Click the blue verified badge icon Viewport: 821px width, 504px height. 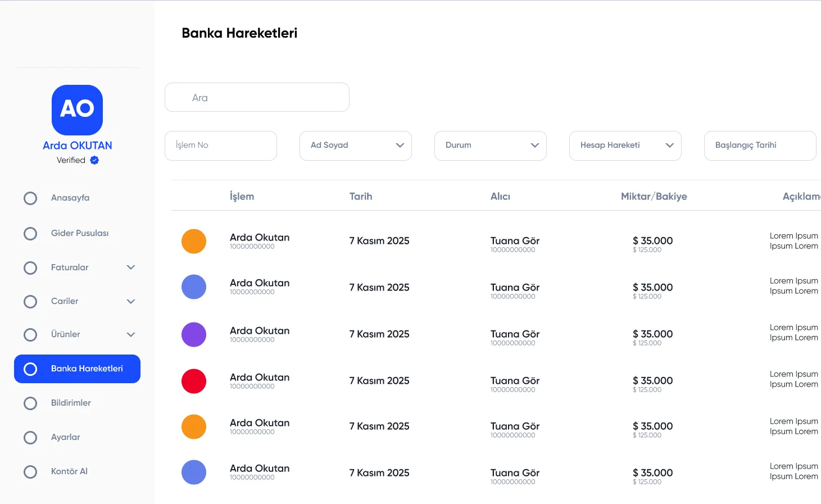pos(94,160)
